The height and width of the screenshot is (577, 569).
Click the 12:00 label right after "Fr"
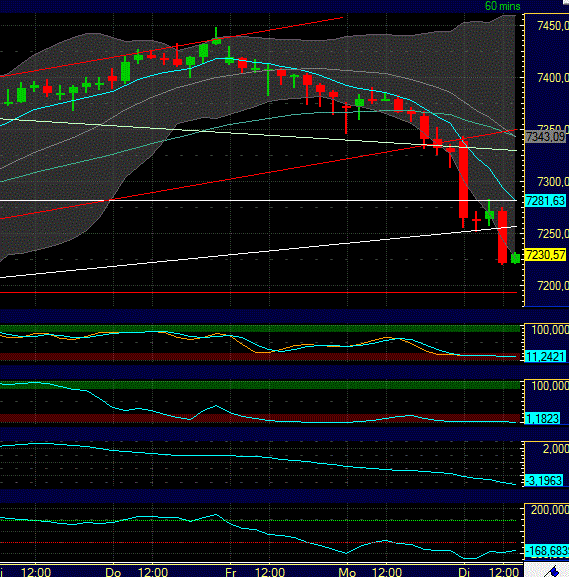(x=270, y=572)
